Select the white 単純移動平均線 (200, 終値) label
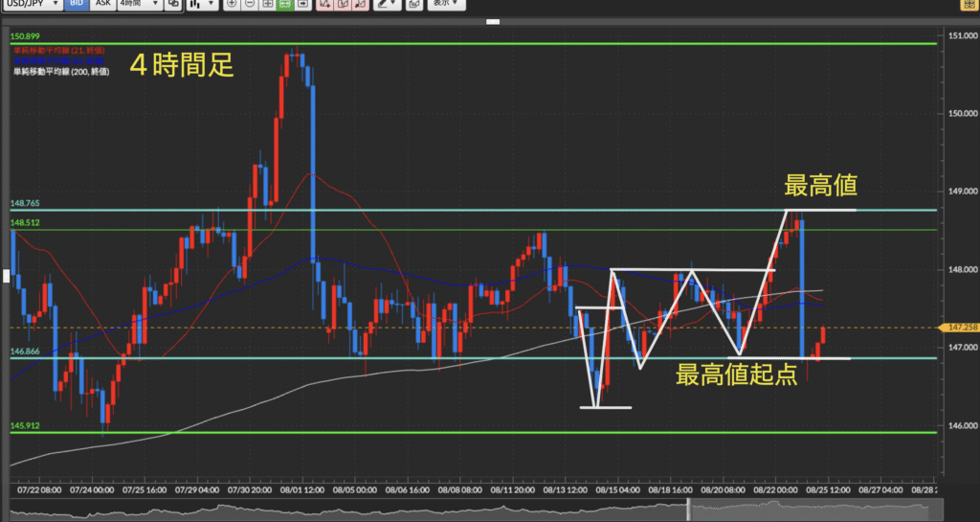 pos(61,71)
